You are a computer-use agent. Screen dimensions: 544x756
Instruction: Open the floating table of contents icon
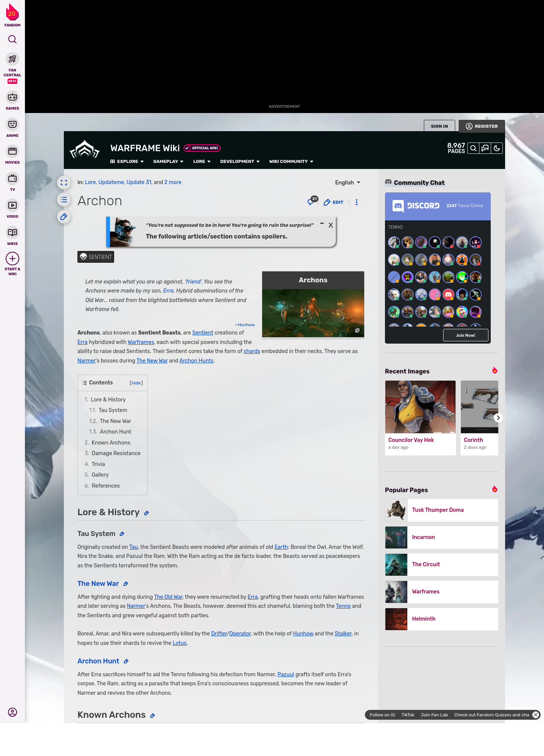[x=64, y=200]
